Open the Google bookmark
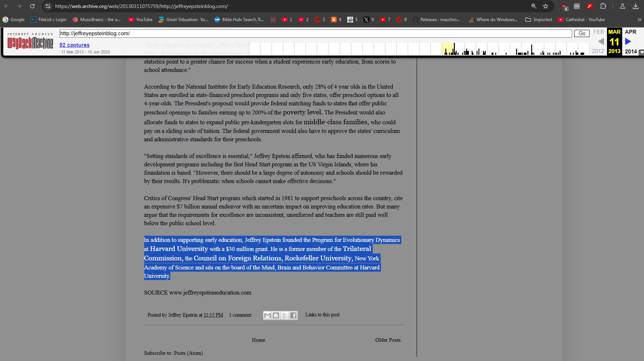This screenshot has width=644, height=361. click(13, 20)
